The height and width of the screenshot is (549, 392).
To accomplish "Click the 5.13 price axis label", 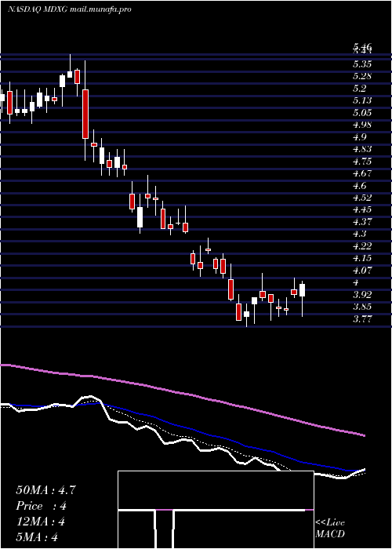I will (362, 100).
